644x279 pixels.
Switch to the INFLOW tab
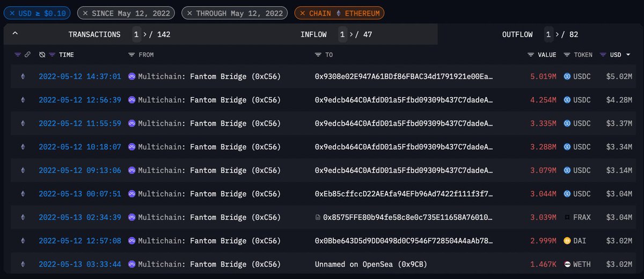click(313, 34)
